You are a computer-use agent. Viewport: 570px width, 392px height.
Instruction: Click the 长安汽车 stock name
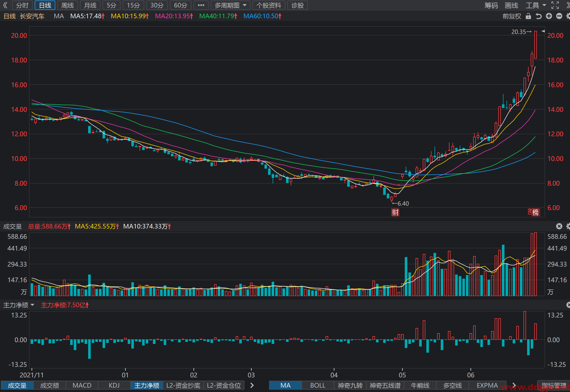(x=32, y=16)
